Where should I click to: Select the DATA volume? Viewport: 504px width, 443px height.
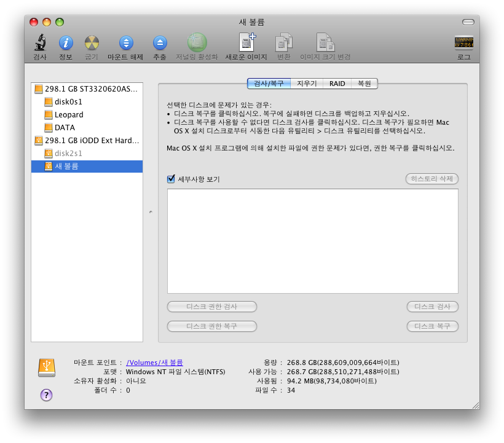click(x=87, y=128)
